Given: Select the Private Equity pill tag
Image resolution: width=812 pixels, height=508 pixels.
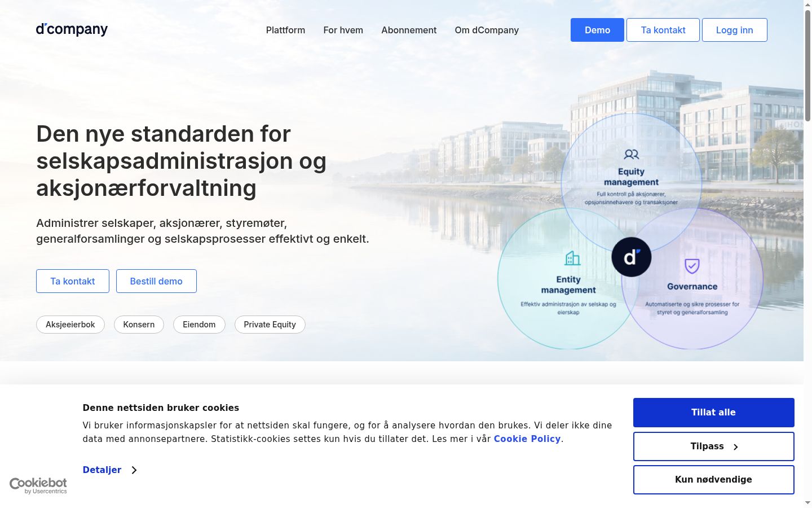Looking at the screenshot, I should pyautogui.click(x=270, y=325).
